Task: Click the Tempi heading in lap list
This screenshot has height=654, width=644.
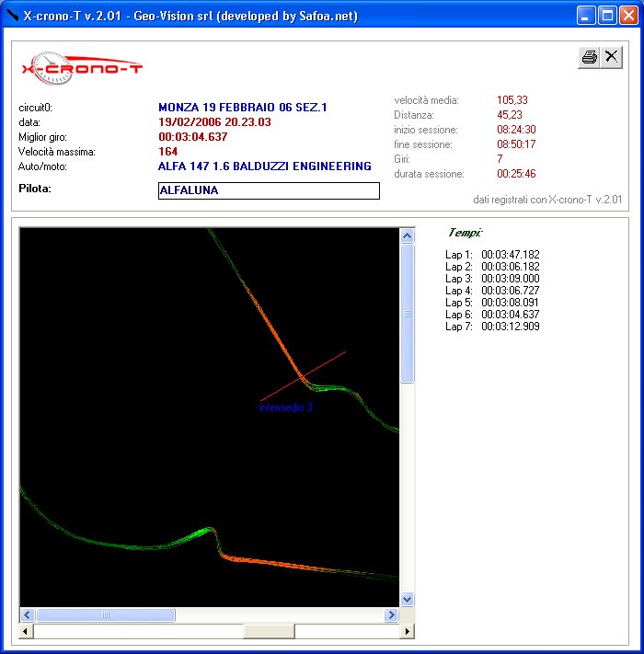Action: pos(466,233)
